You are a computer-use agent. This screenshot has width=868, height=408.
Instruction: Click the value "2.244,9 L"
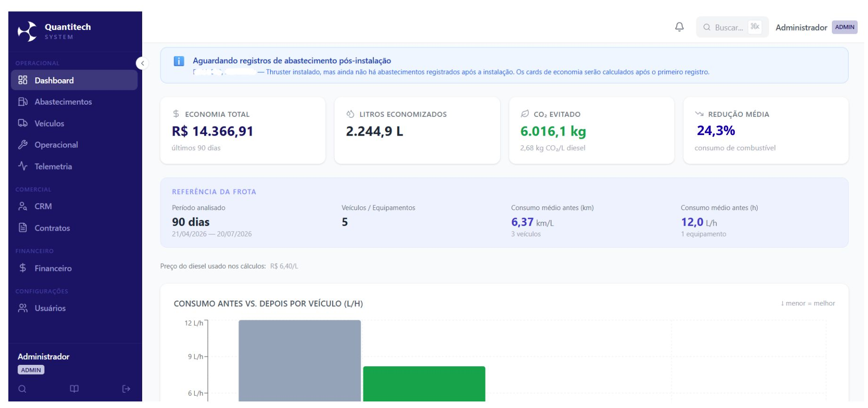(374, 131)
